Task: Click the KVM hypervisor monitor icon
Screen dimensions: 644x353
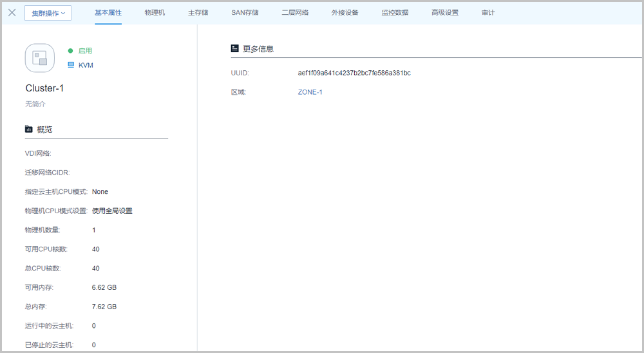Action: 71,65
